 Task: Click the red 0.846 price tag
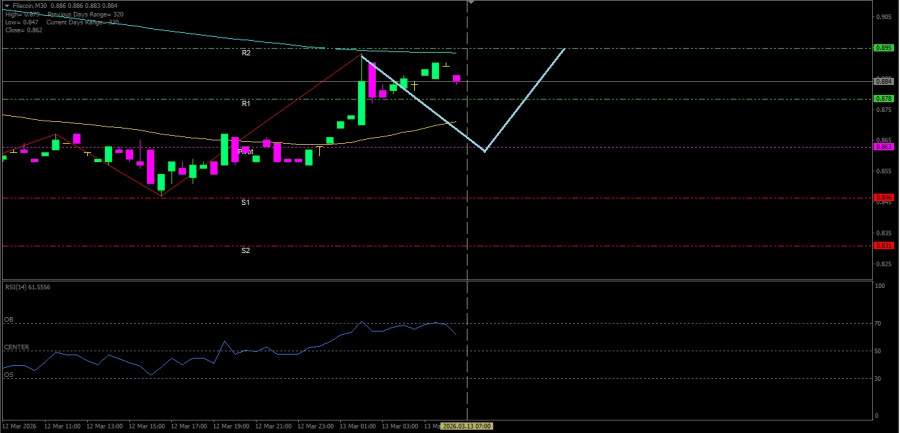tap(882, 198)
